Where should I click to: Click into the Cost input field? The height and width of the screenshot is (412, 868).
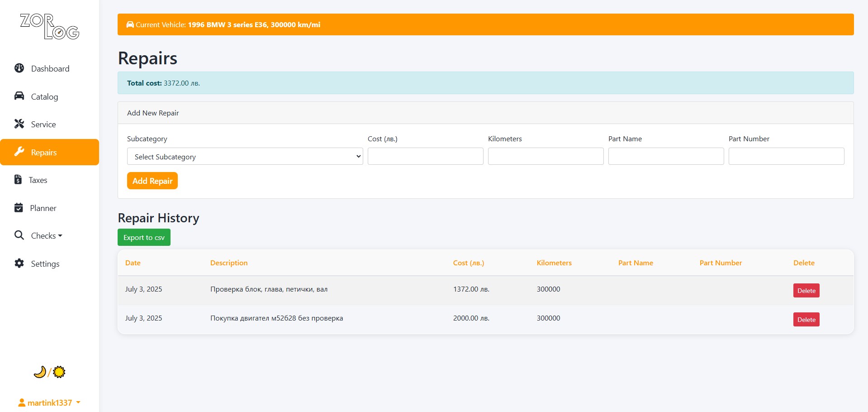click(425, 157)
